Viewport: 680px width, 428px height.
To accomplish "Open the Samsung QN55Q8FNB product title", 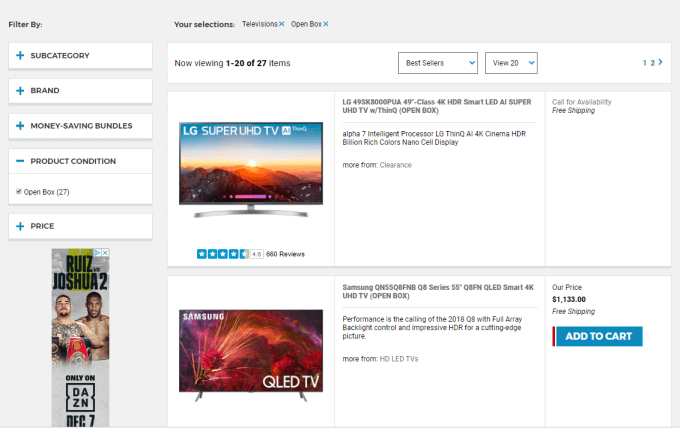I will [x=438, y=291].
